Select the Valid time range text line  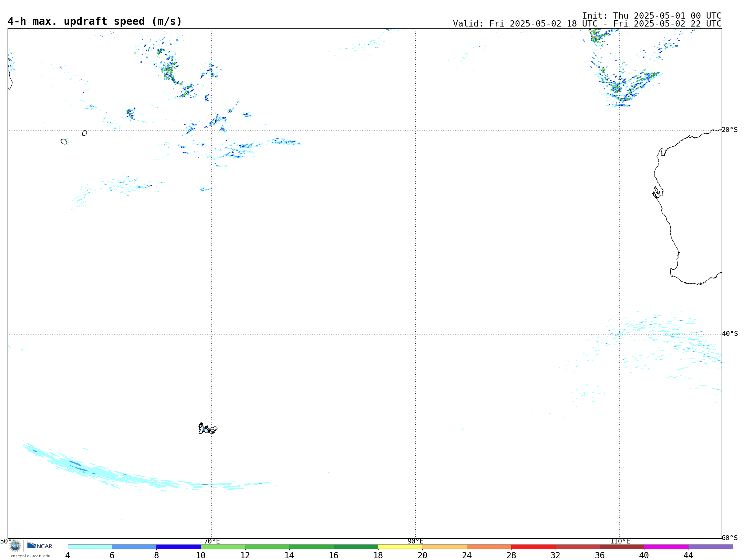[587, 24]
